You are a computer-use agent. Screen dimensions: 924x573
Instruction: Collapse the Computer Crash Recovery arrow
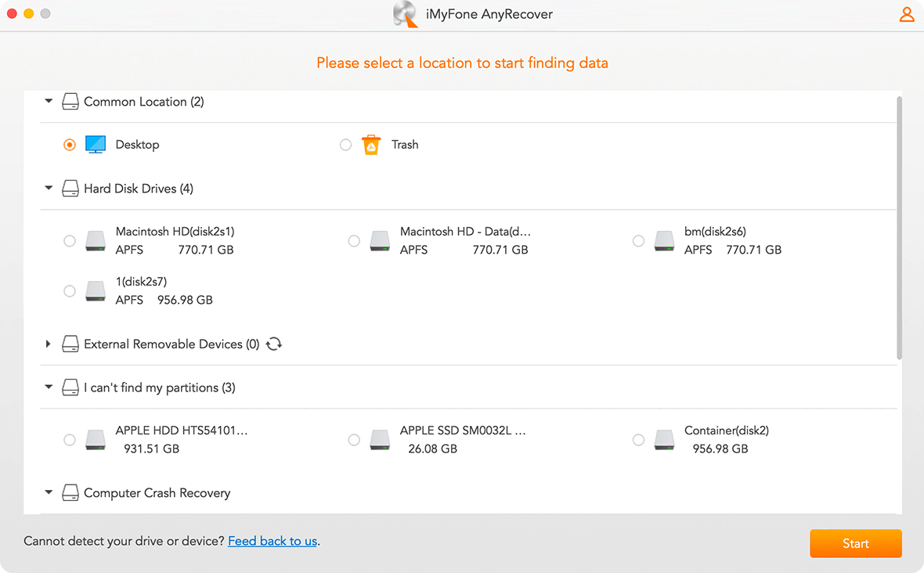49,492
